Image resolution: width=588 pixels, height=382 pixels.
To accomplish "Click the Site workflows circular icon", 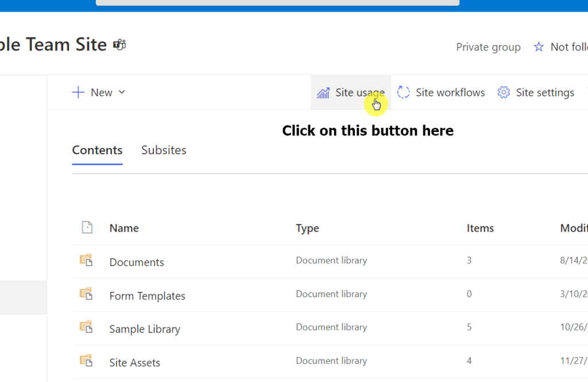I will click(404, 92).
